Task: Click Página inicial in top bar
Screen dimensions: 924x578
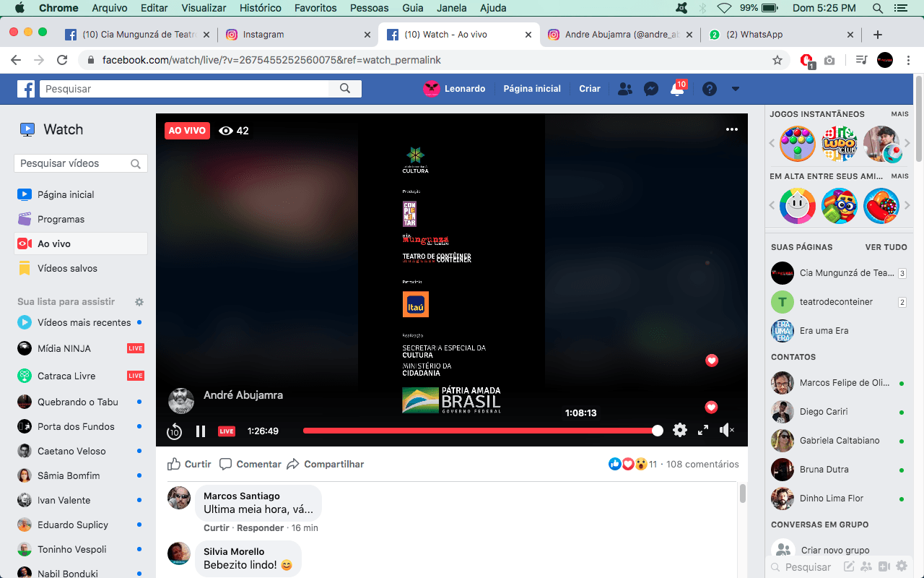Action: coord(532,89)
